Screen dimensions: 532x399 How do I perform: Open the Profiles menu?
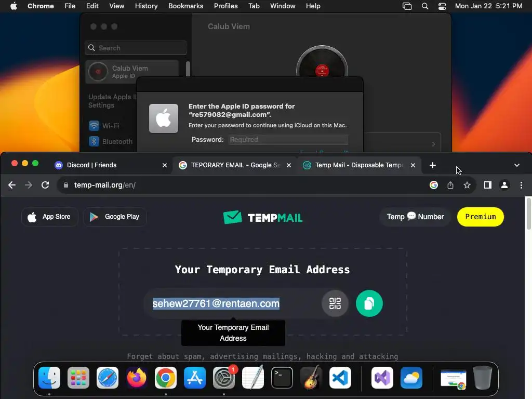(225, 6)
